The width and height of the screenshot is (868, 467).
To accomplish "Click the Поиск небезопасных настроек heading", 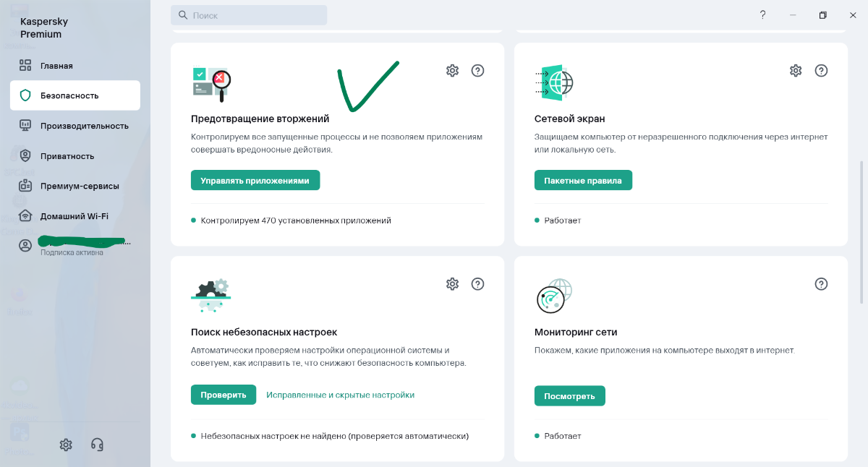I will [x=264, y=332].
